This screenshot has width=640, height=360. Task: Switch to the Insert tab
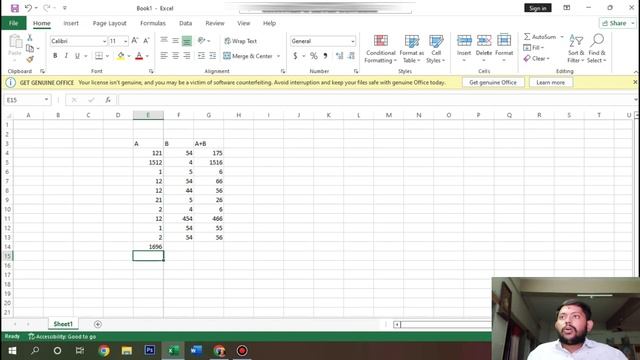pyautogui.click(x=71, y=23)
